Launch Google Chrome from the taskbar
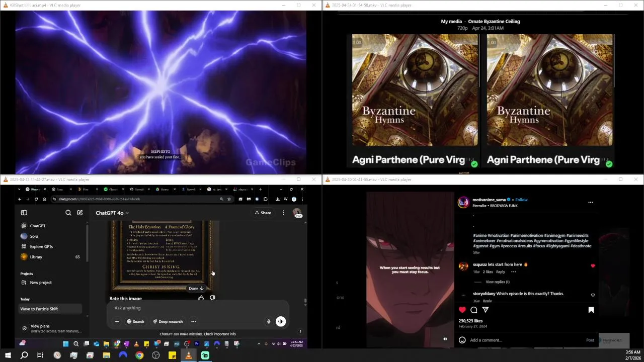The height and width of the screenshot is (362, 644). 139,355
